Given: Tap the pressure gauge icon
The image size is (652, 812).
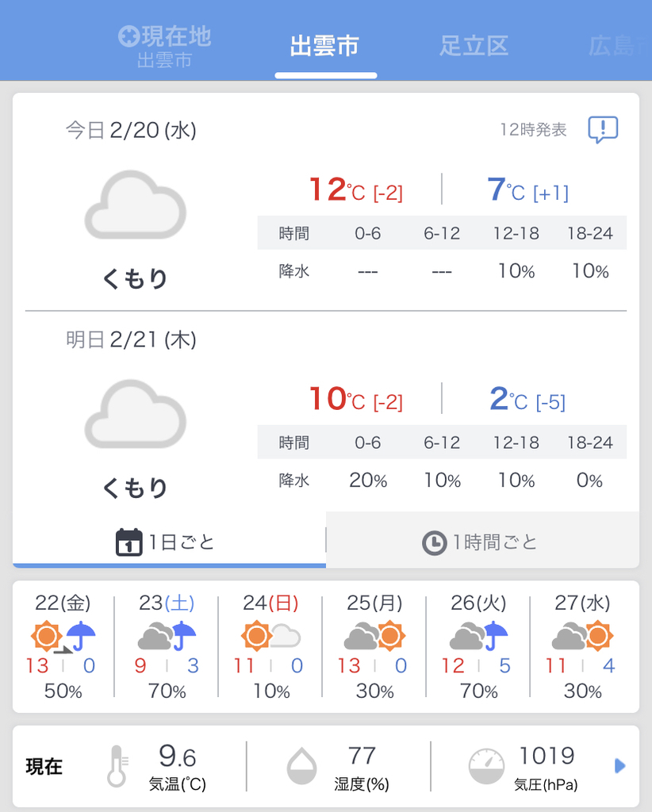Looking at the screenshot, I should click(x=485, y=767).
